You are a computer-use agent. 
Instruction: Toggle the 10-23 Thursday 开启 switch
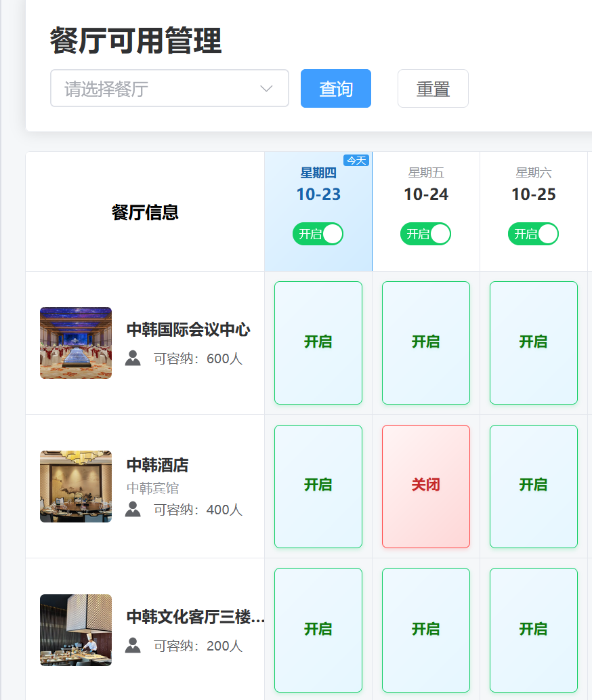(318, 234)
